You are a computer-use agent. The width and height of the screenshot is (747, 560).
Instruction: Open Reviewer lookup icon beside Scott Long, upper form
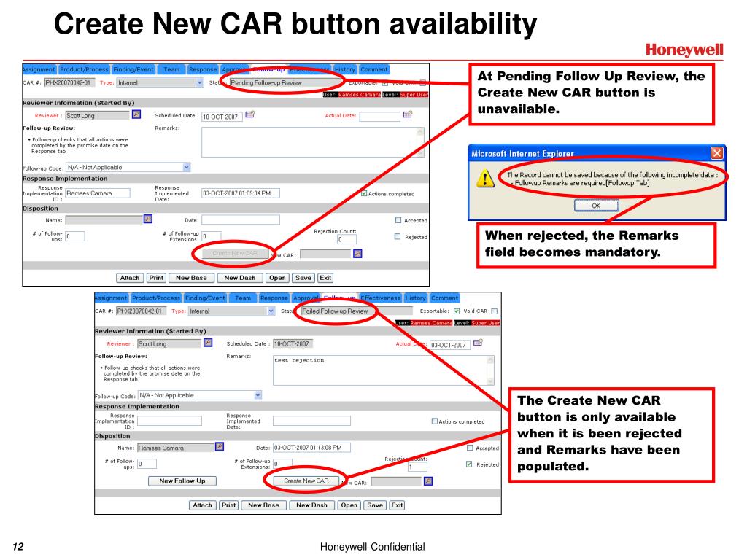coord(136,114)
